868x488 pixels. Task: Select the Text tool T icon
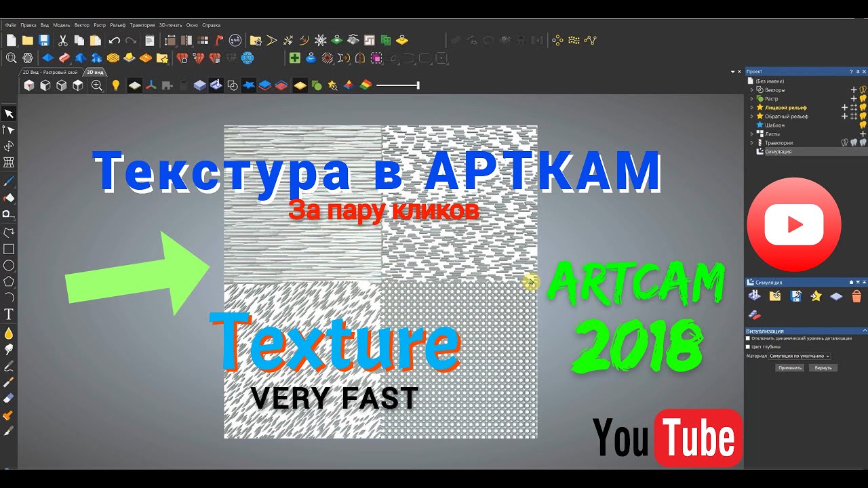tap(9, 314)
